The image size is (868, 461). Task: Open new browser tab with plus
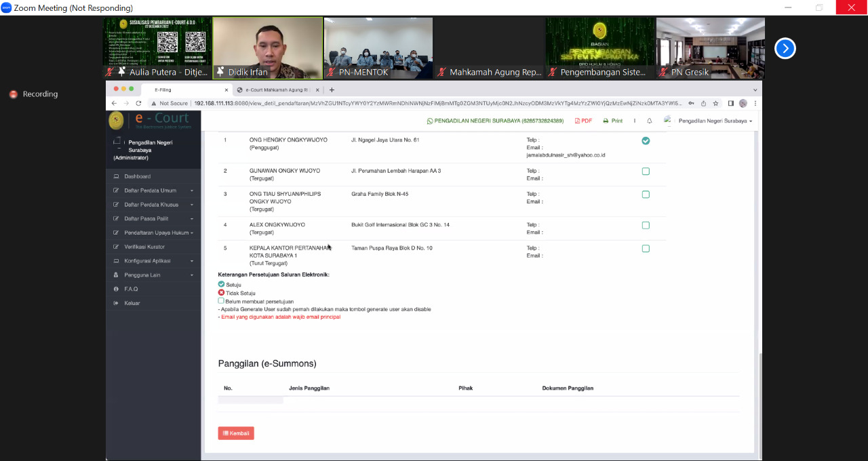(332, 89)
